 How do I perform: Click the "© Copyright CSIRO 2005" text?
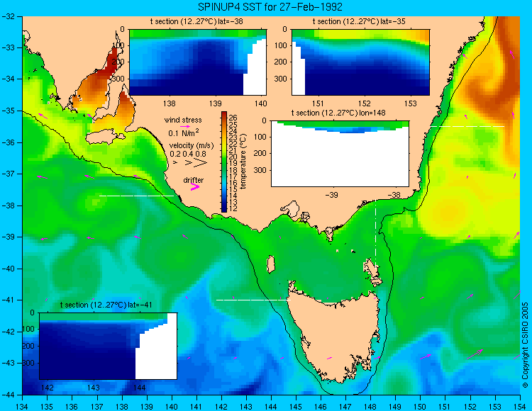(x=525, y=345)
